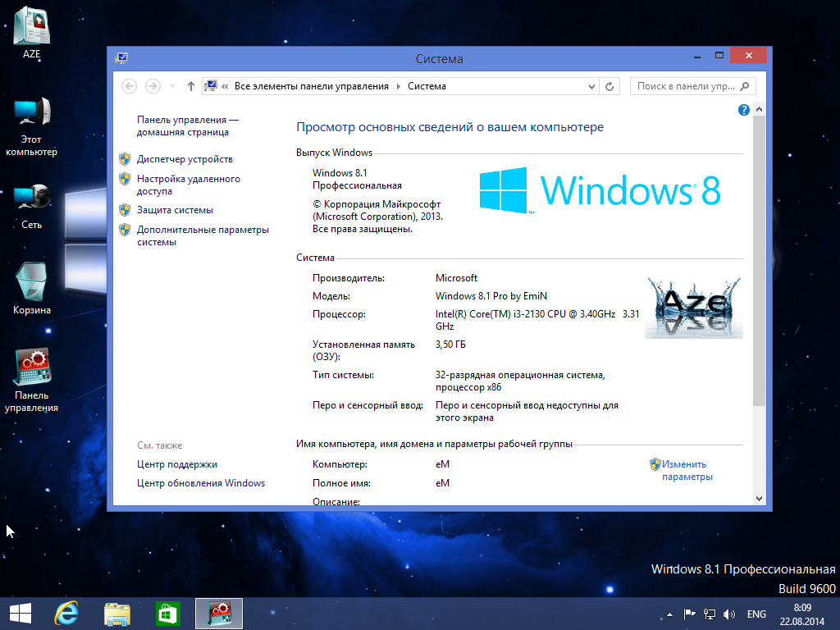Open the Windows Store taskbar icon
840x630 pixels.
tap(167, 614)
